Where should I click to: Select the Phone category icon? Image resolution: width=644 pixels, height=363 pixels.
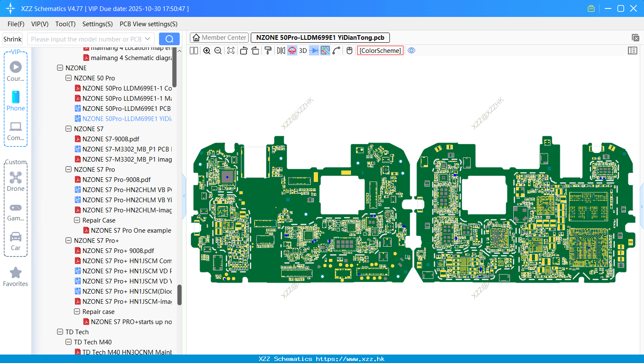pos(16,101)
